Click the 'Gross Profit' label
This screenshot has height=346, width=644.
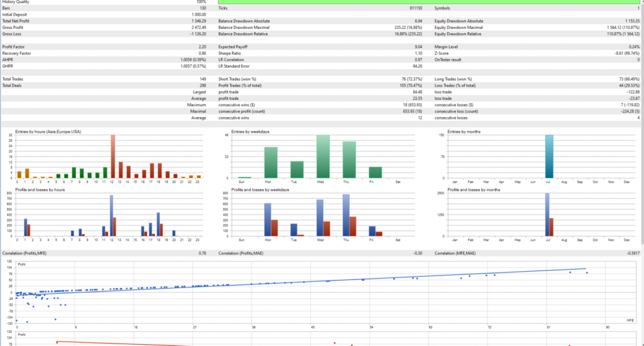tap(13, 28)
